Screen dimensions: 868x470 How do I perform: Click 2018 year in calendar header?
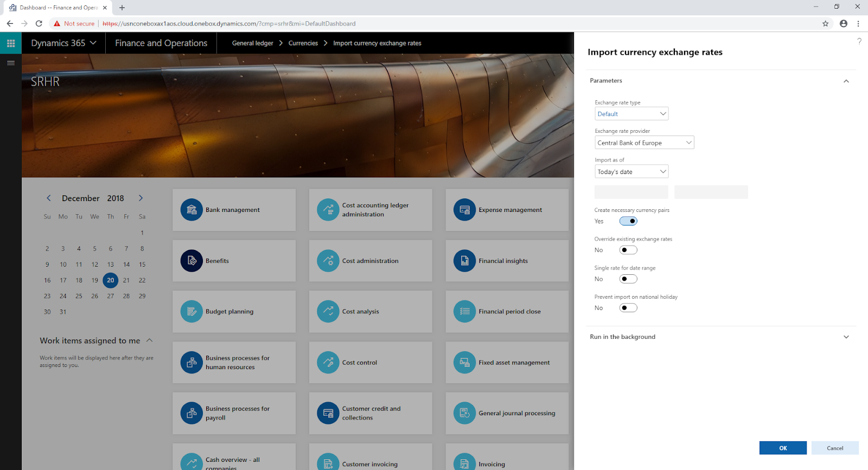(116, 198)
